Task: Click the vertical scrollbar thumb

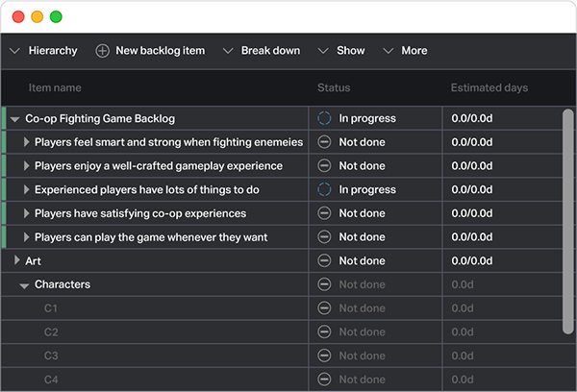Action: (x=567, y=221)
